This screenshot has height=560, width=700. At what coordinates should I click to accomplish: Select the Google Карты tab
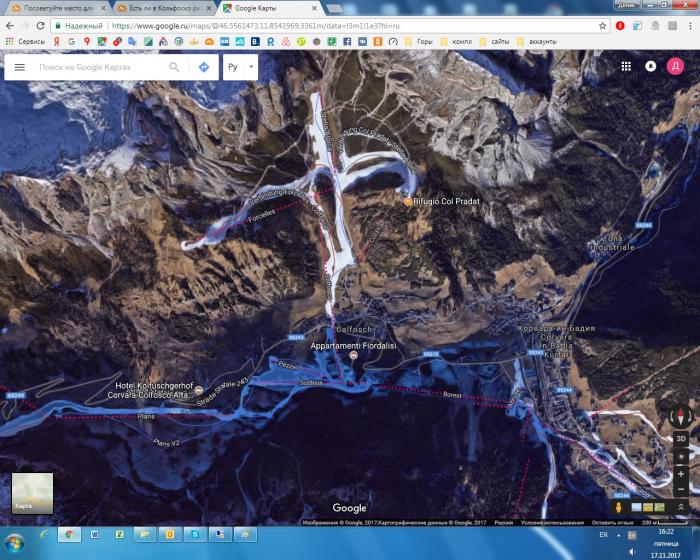[x=268, y=8]
